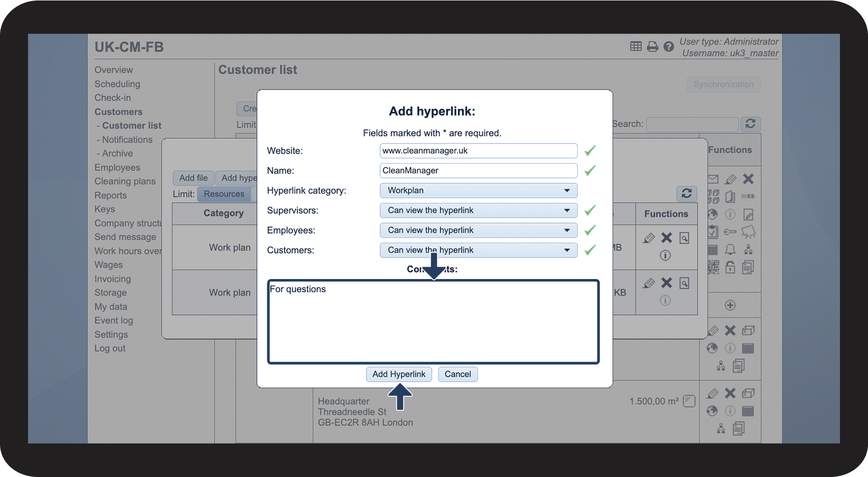Open Invoicing in the sidebar
The image size is (868, 477).
pos(112,279)
